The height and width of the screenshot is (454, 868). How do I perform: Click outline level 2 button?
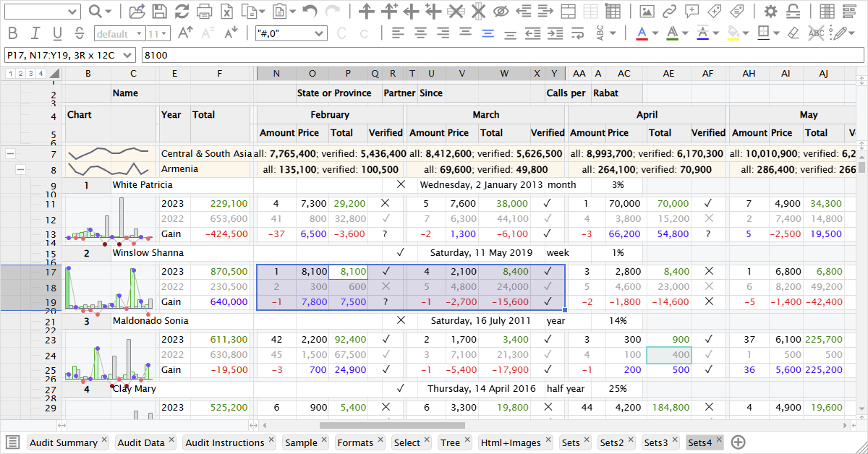pyautogui.click(x=21, y=73)
